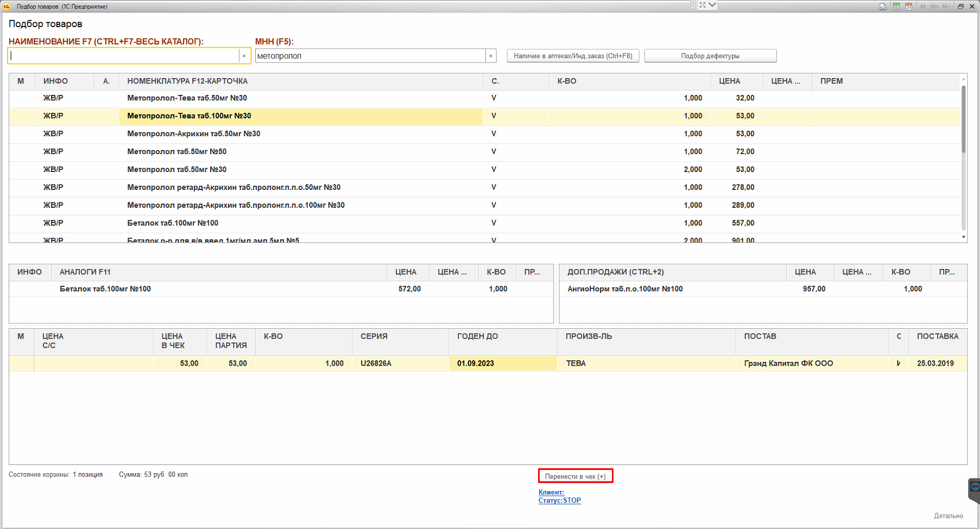Select 'Беталок таб.100мг №100' in analogs list
This screenshot has width=980, height=529.
coord(105,289)
